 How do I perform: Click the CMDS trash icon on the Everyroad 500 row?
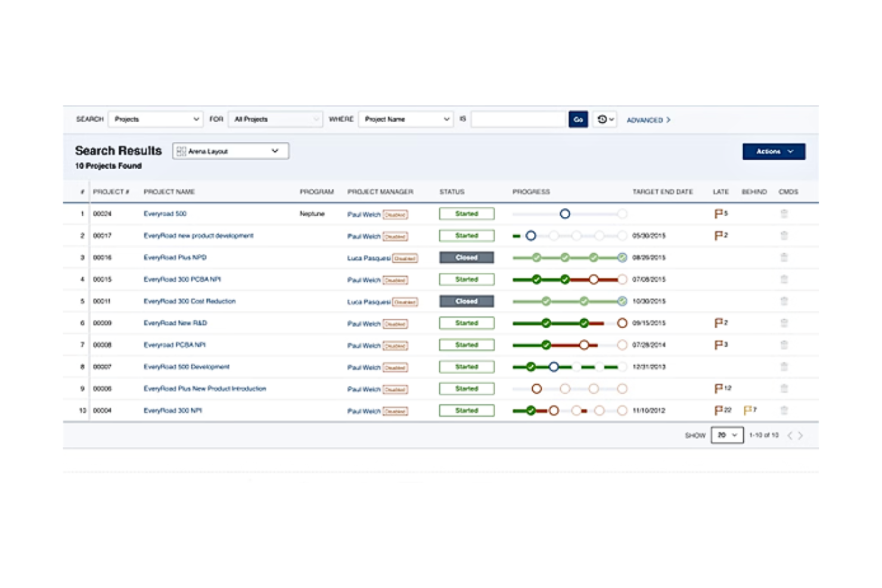[784, 213]
